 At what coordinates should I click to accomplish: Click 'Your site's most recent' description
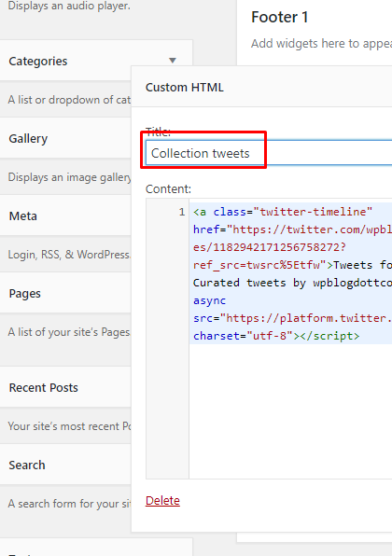point(69,426)
